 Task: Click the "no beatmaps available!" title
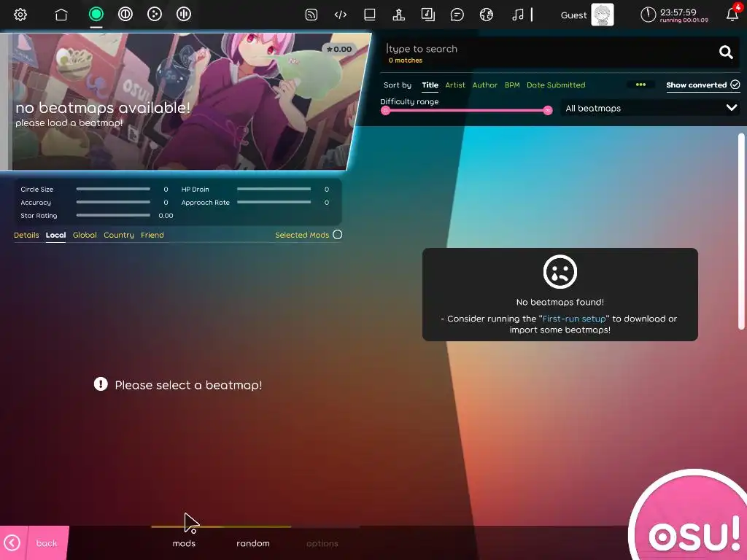(x=103, y=108)
